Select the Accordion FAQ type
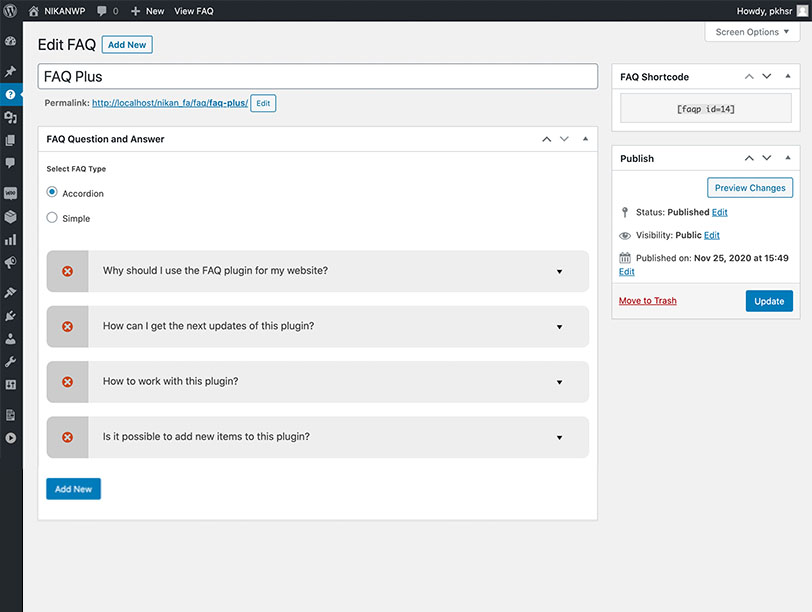This screenshot has height=612, width=812. (52, 193)
